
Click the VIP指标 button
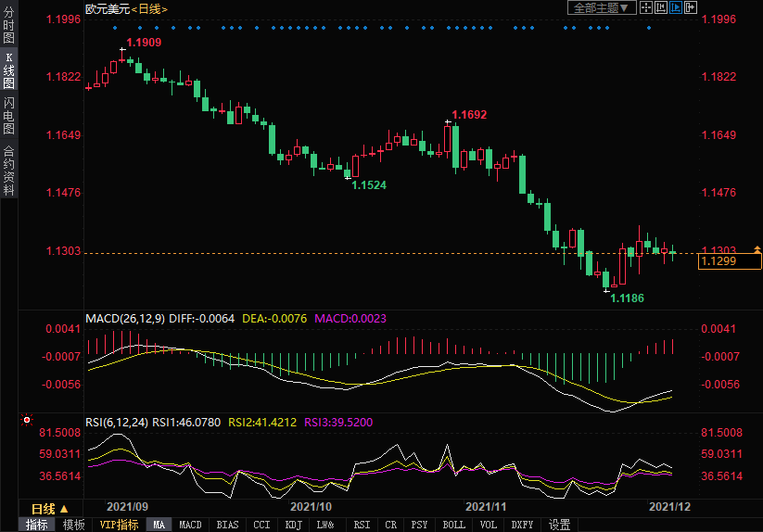coord(119,525)
